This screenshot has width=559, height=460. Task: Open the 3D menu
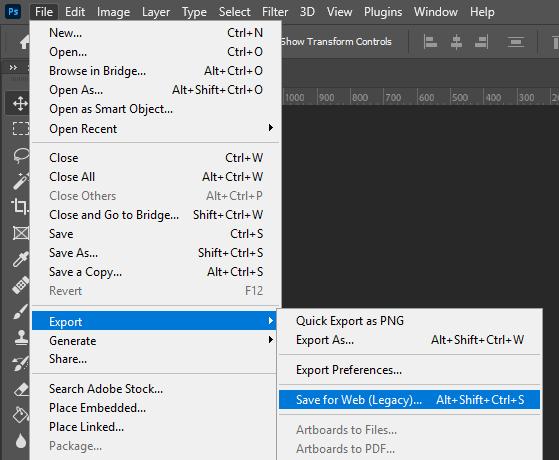pos(307,12)
